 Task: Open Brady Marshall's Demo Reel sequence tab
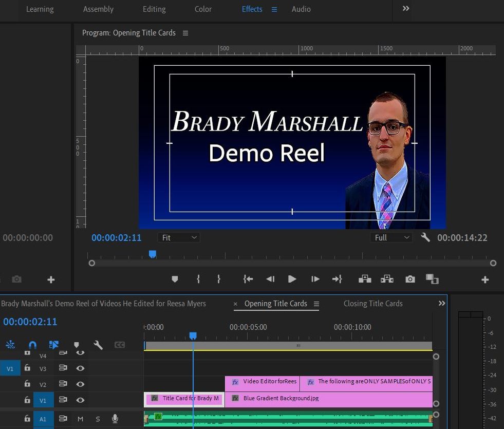pyautogui.click(x=103, y=303)
